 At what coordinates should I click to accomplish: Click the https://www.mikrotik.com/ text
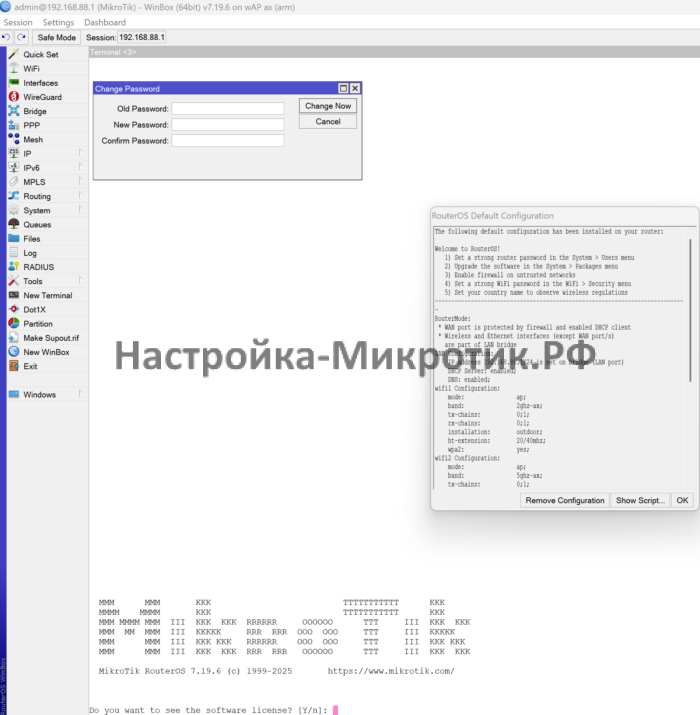(391, 671)
